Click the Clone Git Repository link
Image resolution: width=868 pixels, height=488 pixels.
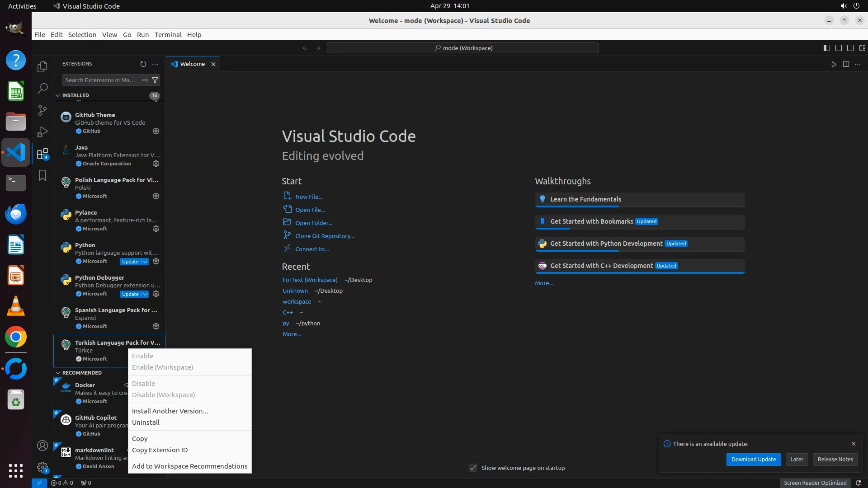(x=325, y=236)
